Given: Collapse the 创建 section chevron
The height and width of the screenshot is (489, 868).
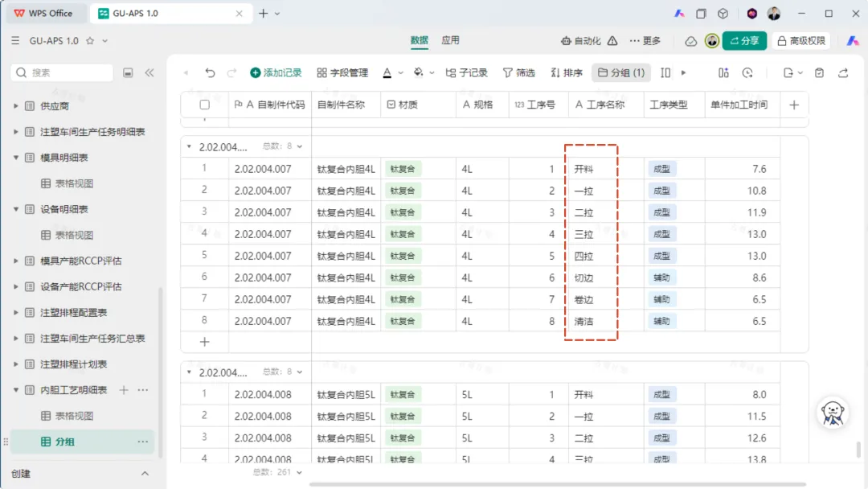Looking at the screenshot, I should click(x=145, y=474).
